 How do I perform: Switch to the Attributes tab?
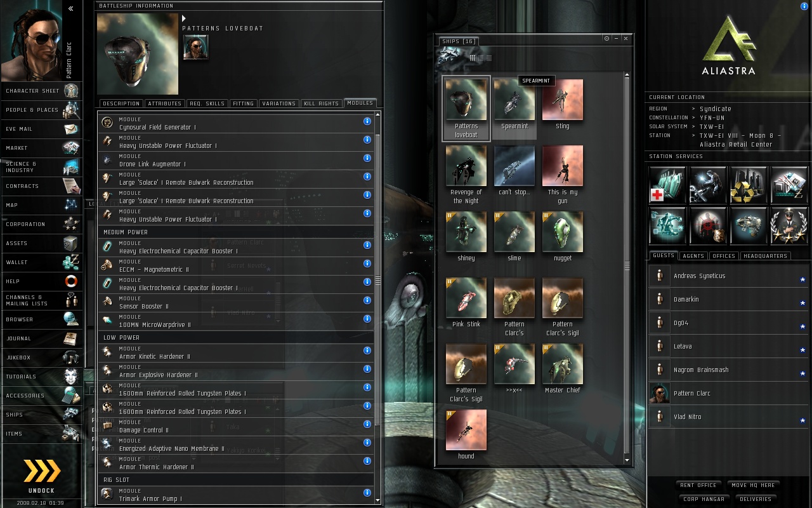tap(164, 104)
